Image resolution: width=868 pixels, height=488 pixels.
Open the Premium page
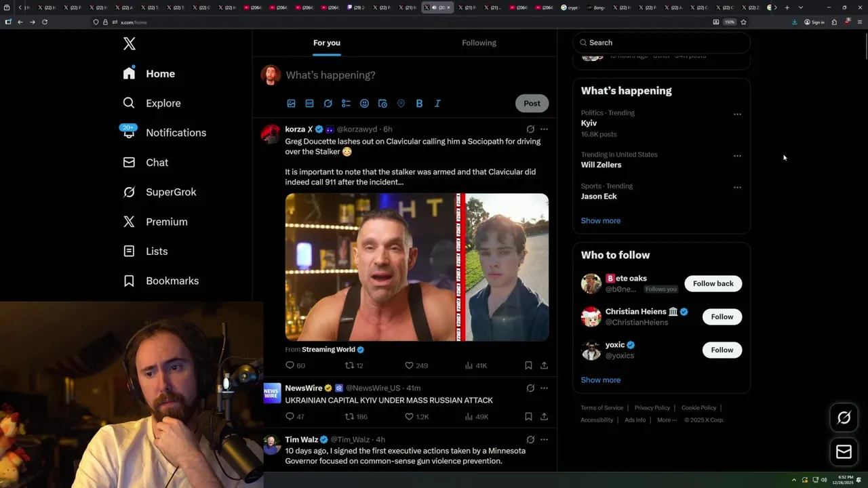click(155, 222)
